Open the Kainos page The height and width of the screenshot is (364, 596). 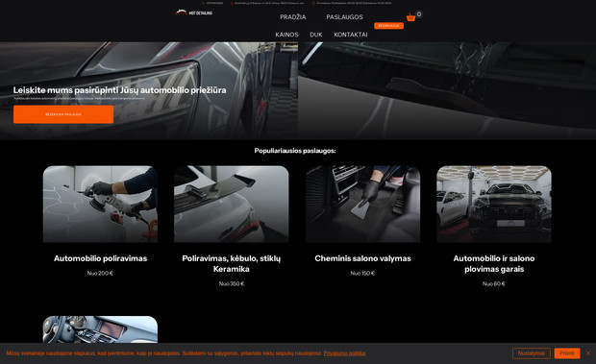pyautogui.click(x=286, y=35)
